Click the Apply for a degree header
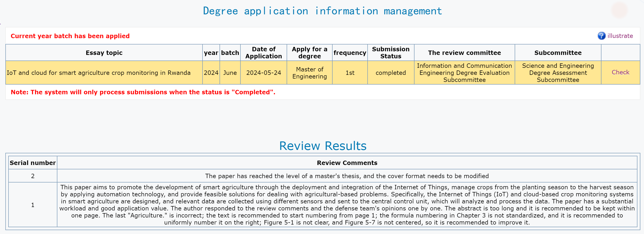 [x=309, y=53]
